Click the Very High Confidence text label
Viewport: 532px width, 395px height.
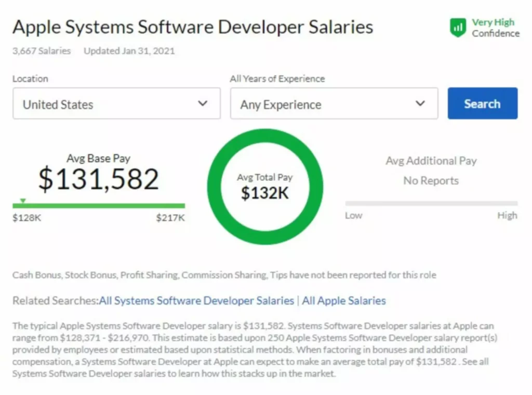coord(496,27)
